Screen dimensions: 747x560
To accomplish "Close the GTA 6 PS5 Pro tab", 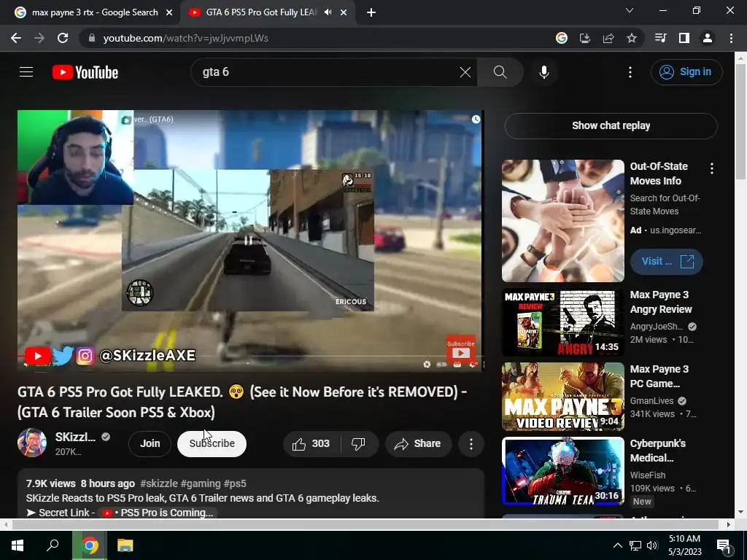I will click(x=344, y=12).
